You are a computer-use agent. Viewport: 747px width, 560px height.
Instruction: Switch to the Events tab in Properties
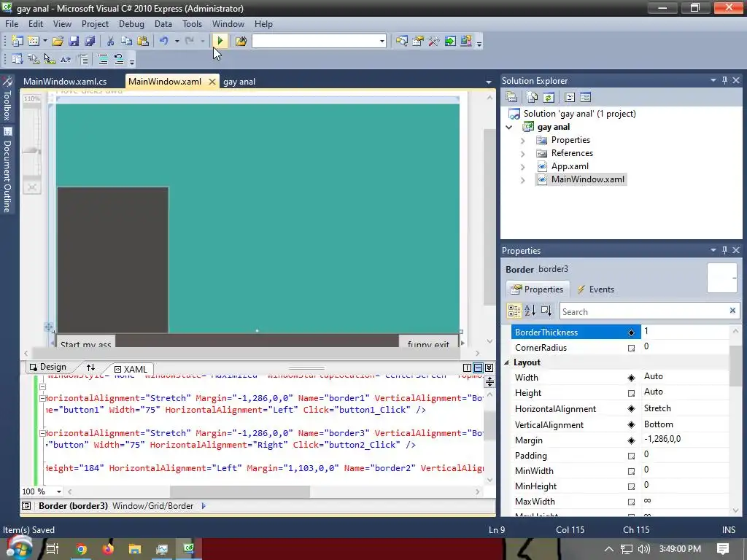coord(595,289)
